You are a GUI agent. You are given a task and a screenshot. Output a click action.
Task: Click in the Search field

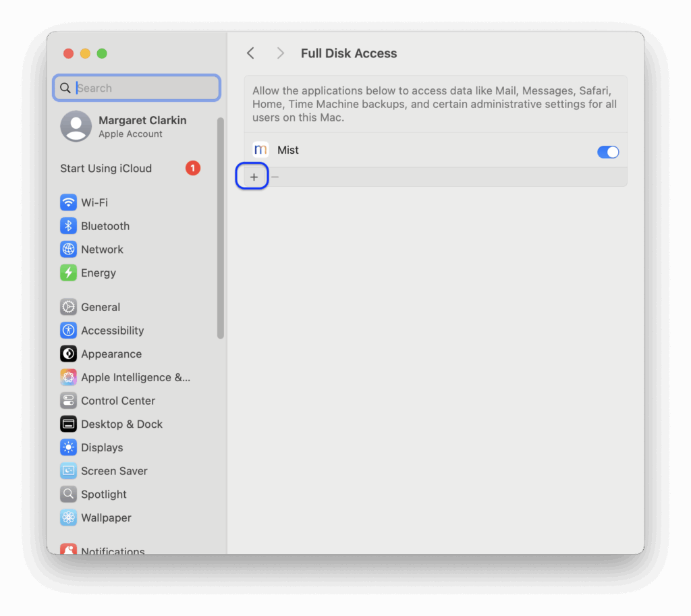click(x=136, y=88)
